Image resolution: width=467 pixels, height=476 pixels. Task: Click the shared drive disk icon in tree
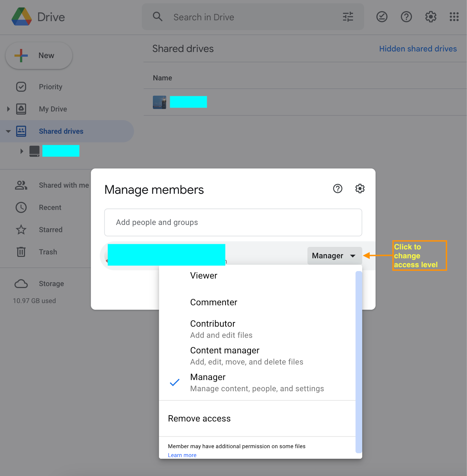[x=35, y=151]
